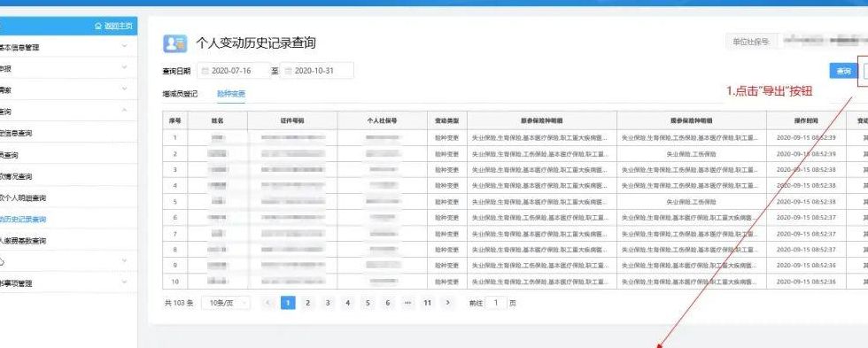This screenshot has width=868, height=348.
Task: Click the 原参保险种明细 column header
Action: coord(542,120)
